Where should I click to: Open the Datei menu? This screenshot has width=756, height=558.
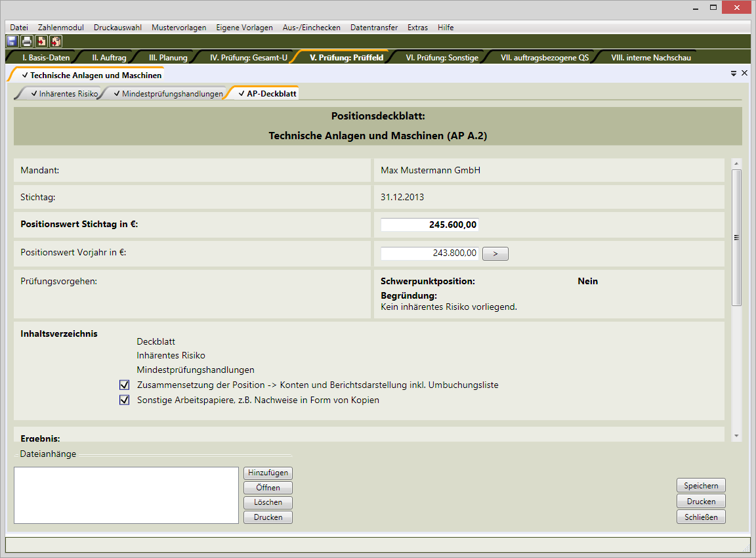pyautogui.click(x=19, y=28)
